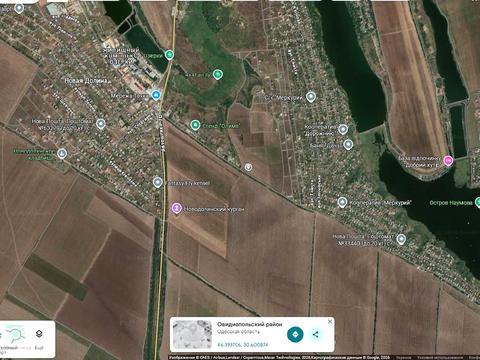Select the Новодолинська pin with green label

pos(62,154)
